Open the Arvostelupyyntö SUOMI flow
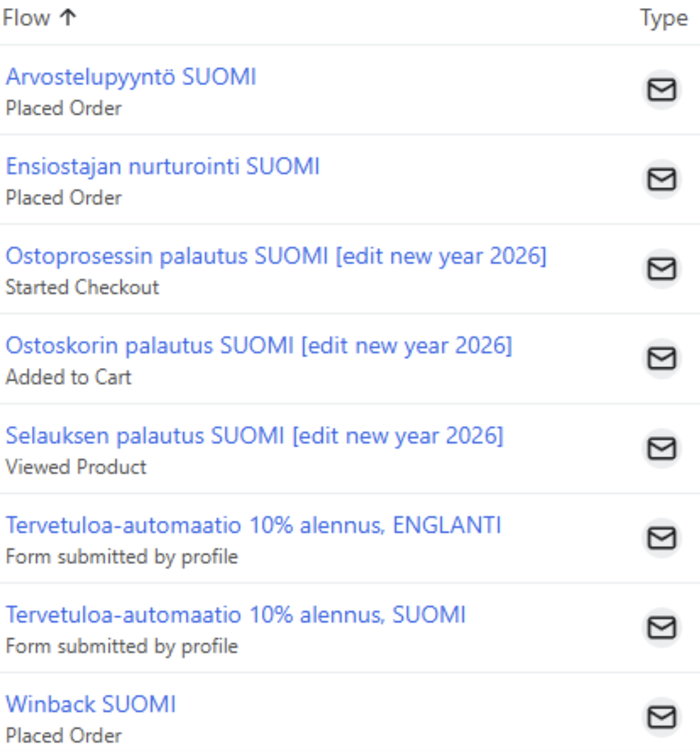 [x=131, y=77]
